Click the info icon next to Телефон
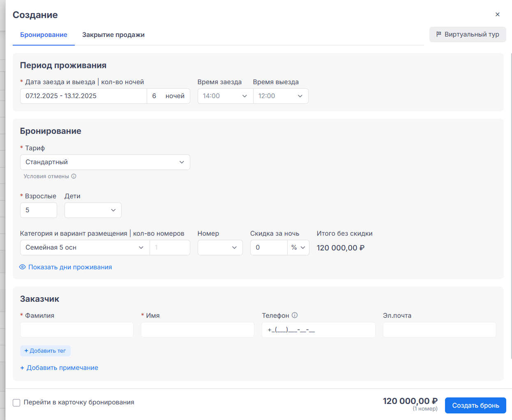This screenshot has width=512, height=420. [295, 315]
